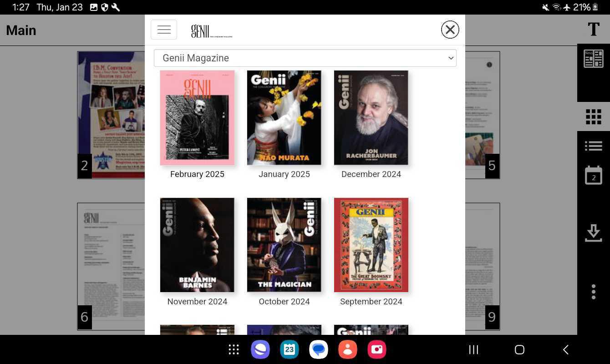The image size is (610, 364).
Task: Tap the recent apps navigation button
Action: pos(473,349)
